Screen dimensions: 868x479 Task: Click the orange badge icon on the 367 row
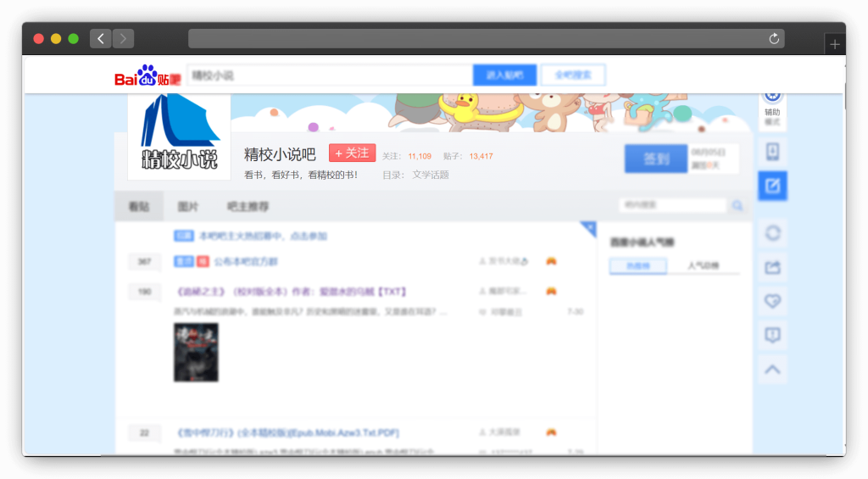(551, 261)
